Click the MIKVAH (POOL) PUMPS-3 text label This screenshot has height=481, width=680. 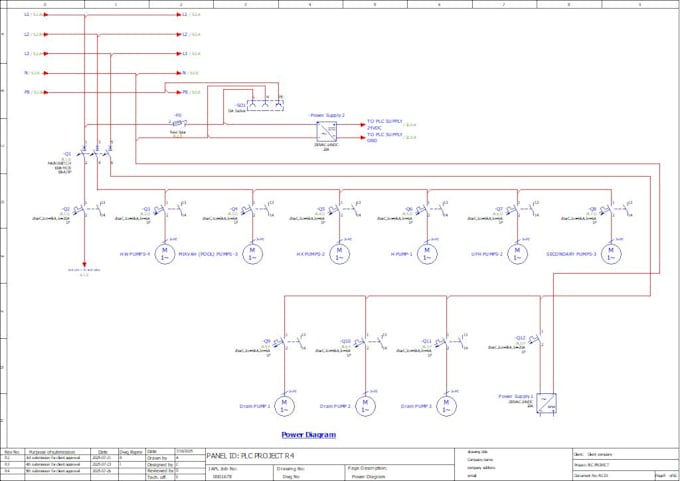point(209,254)
